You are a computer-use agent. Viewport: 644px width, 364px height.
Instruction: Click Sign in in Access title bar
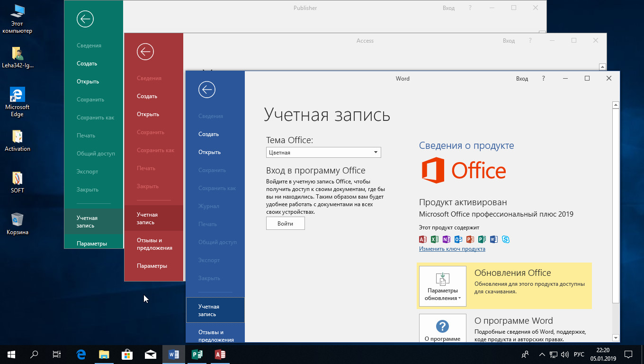tap(509, 41)
